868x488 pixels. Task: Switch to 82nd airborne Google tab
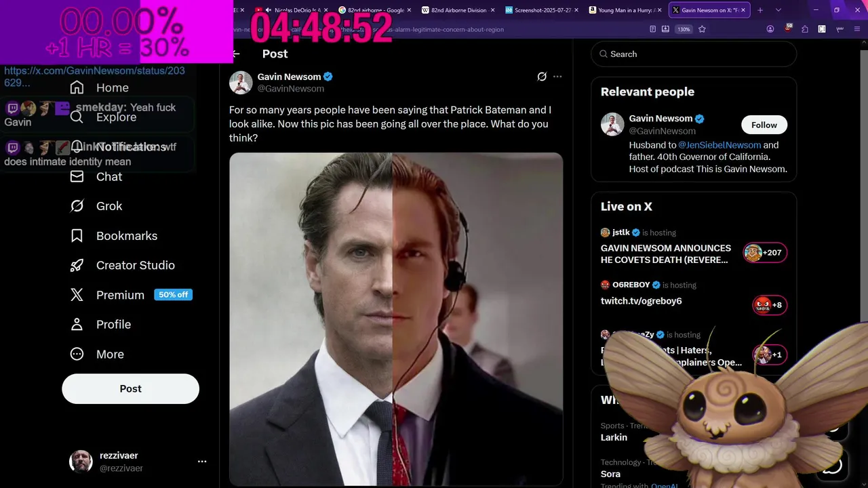(x=376, y=10)
